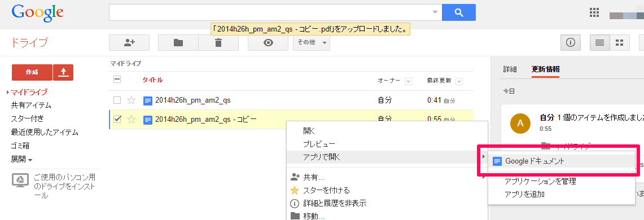Open the search options dropdown arrow
Screen dimensions: 644x220
[x=435, y=12]
